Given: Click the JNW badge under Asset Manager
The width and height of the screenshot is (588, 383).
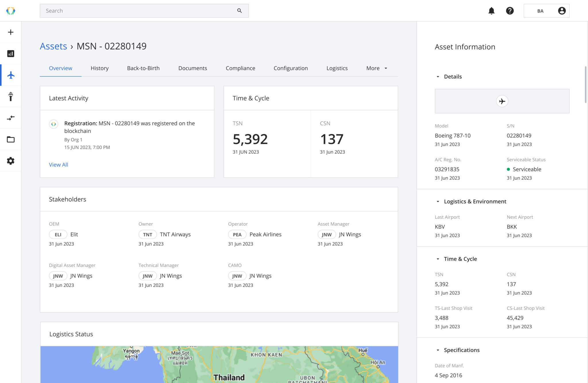Looking at the screenshot, I should (x=327, y=235).
